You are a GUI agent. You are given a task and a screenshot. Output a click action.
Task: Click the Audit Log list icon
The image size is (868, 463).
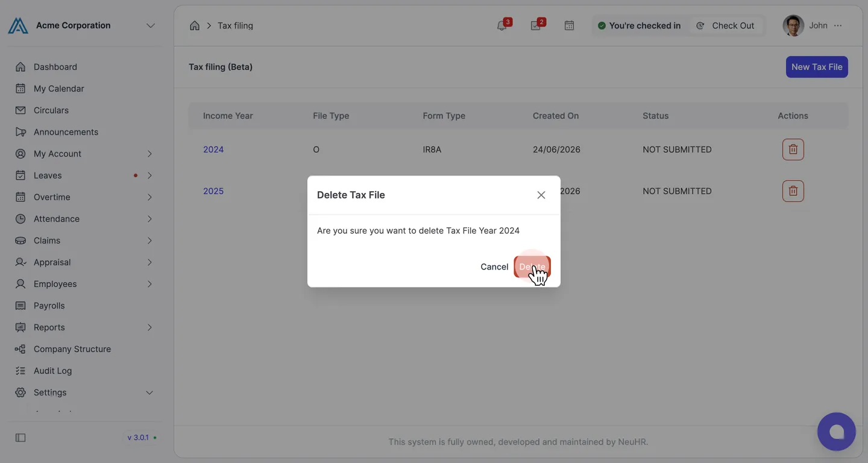click(20, 371)
